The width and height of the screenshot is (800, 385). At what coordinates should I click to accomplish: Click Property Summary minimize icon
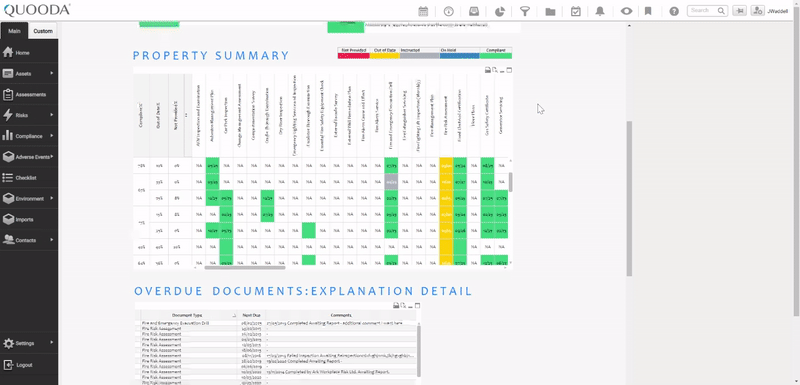[502, 70]
